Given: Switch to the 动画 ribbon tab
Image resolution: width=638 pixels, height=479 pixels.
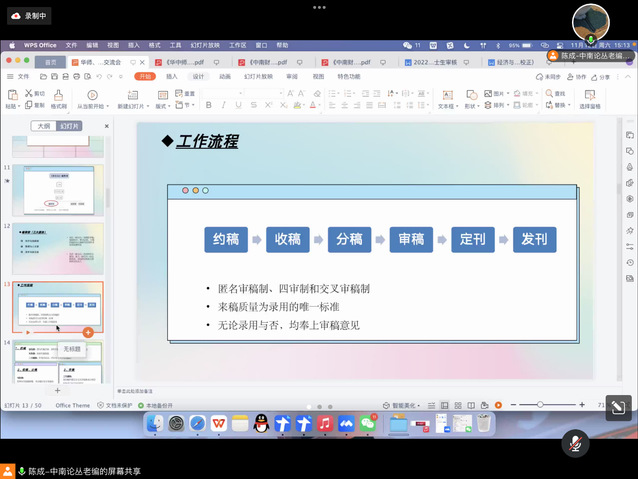Looking at the screenshot, I should [x=225, y=76].
